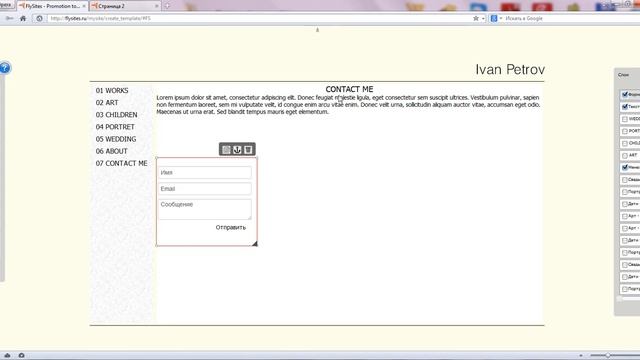Image resolution: width=640 pixels, height=360 pixels.
Task: Select the CONTACT ME heading text
Action: click(x=349, y=89)
